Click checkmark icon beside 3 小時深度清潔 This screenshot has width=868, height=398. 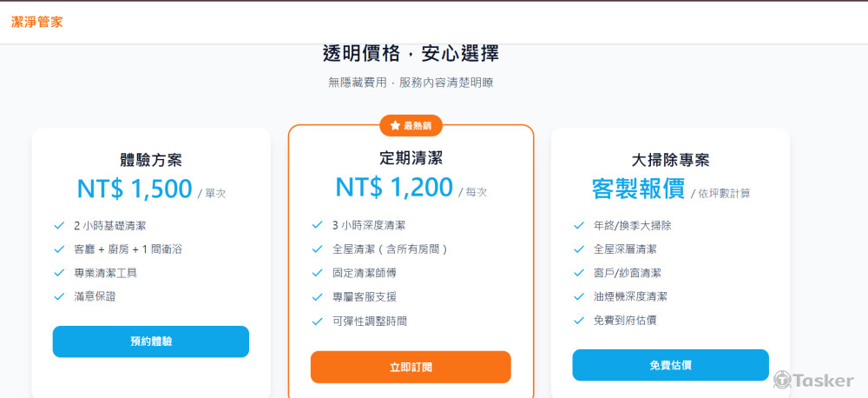pos(317,225)
